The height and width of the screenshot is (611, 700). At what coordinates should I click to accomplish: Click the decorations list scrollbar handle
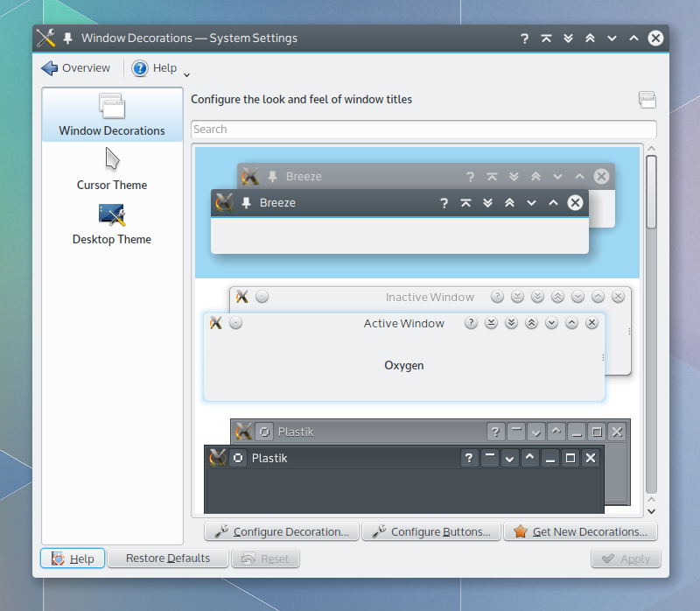tap(651, 192)
